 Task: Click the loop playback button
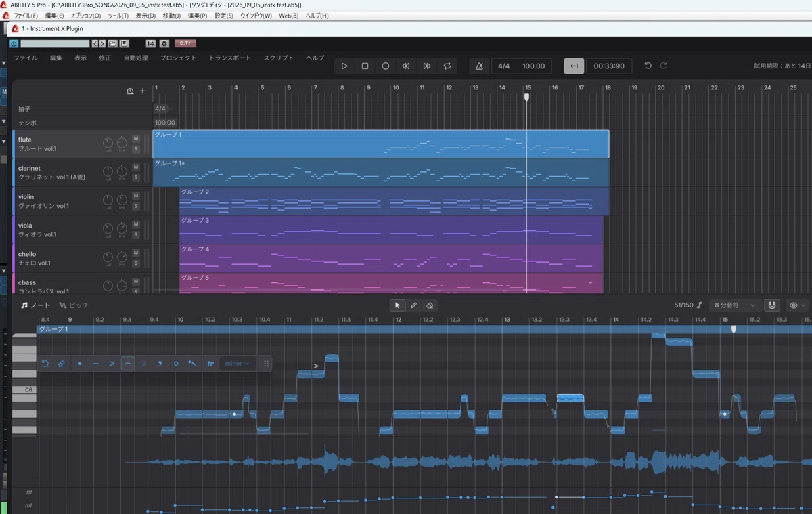coord(447,66)
